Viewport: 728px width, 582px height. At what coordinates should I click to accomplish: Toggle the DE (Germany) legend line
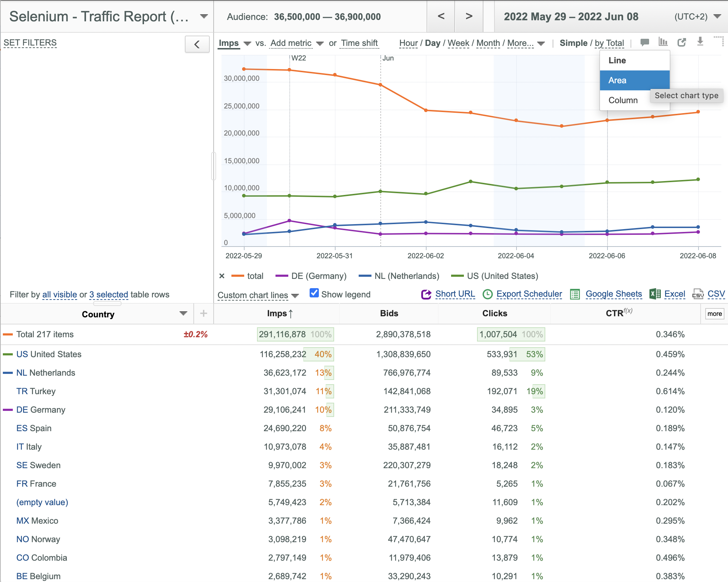click(x=311, y=276)
